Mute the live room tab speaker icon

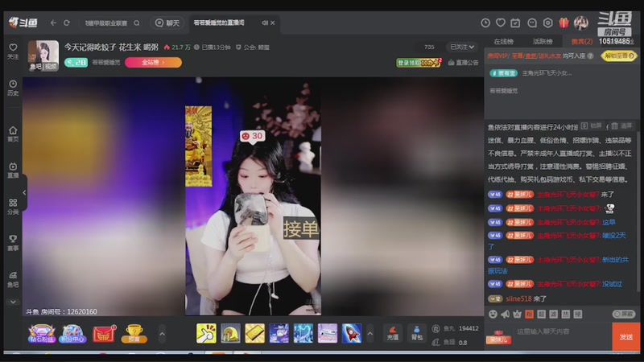[265, 23]
